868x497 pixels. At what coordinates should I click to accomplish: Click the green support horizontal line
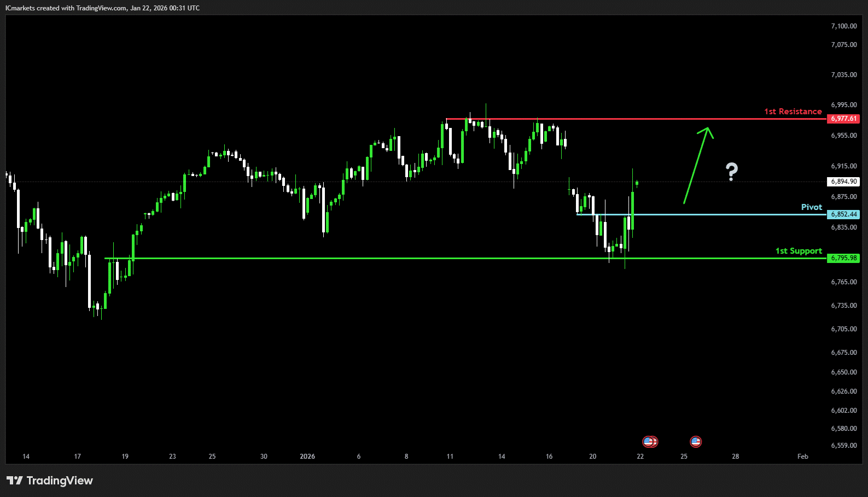(x=383, y=258)
